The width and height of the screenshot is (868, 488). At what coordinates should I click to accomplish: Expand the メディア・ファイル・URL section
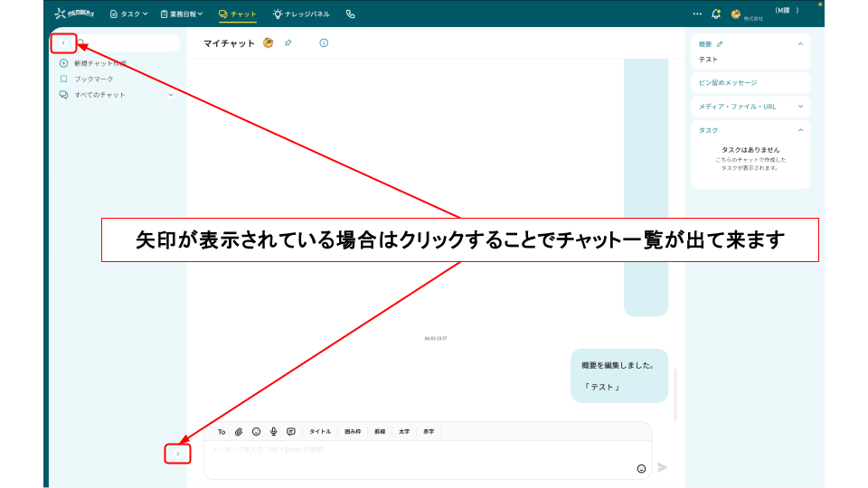tap(800, 107)
